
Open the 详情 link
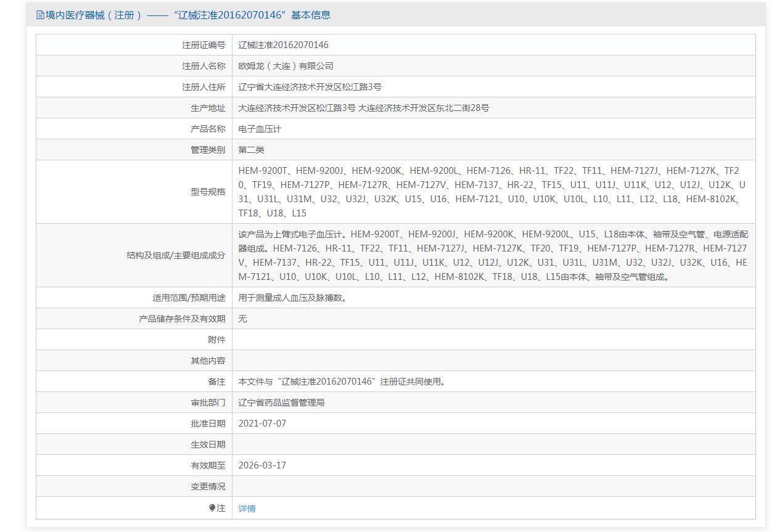coord(247,509)
